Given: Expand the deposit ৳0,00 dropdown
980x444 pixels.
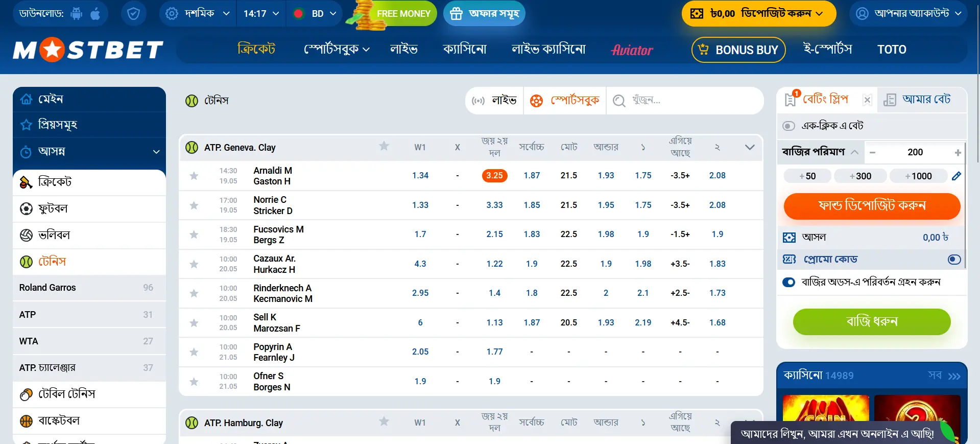Looking at the screenshot, I should (x=759, y=14).
